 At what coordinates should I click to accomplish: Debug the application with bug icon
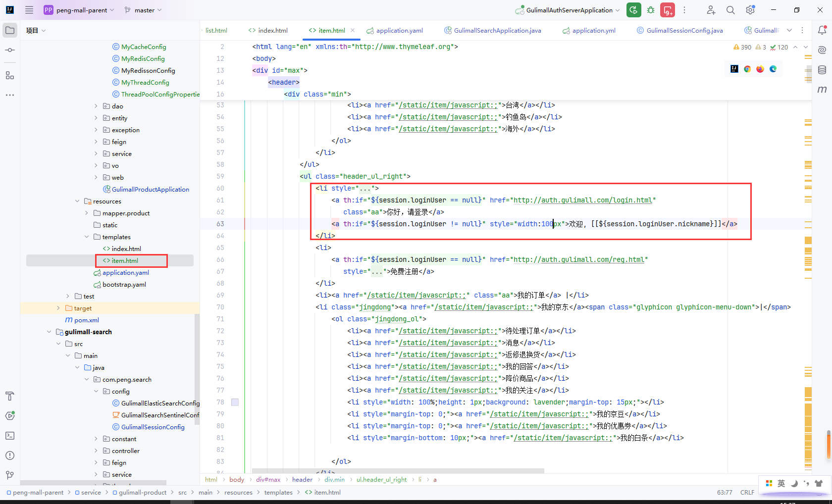point(651,10)
